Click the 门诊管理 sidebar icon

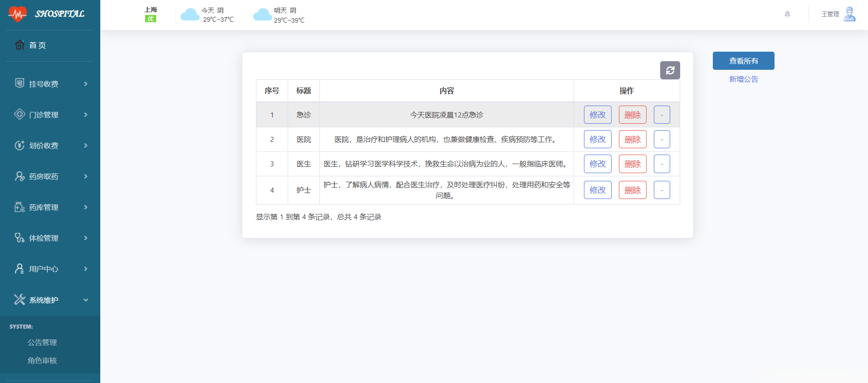tap(20, 114)
